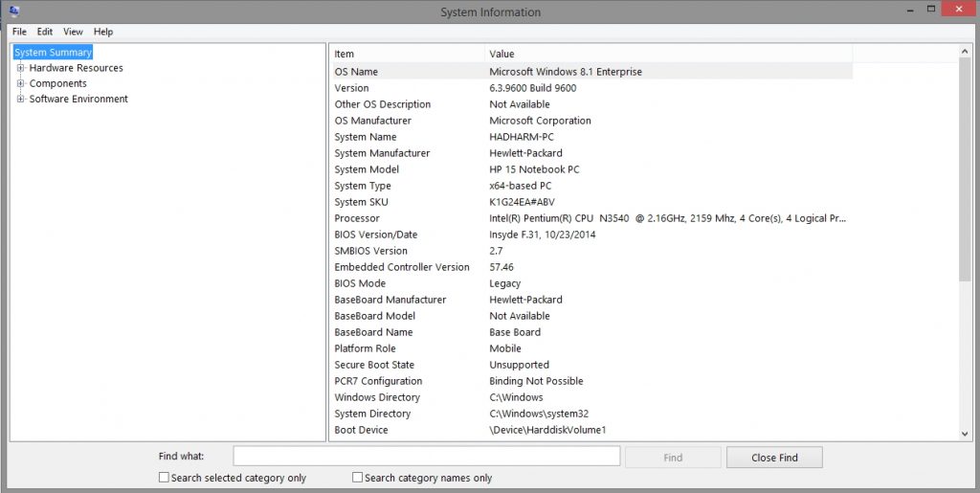Enable Search selected category only checkbox

(164, 478)
